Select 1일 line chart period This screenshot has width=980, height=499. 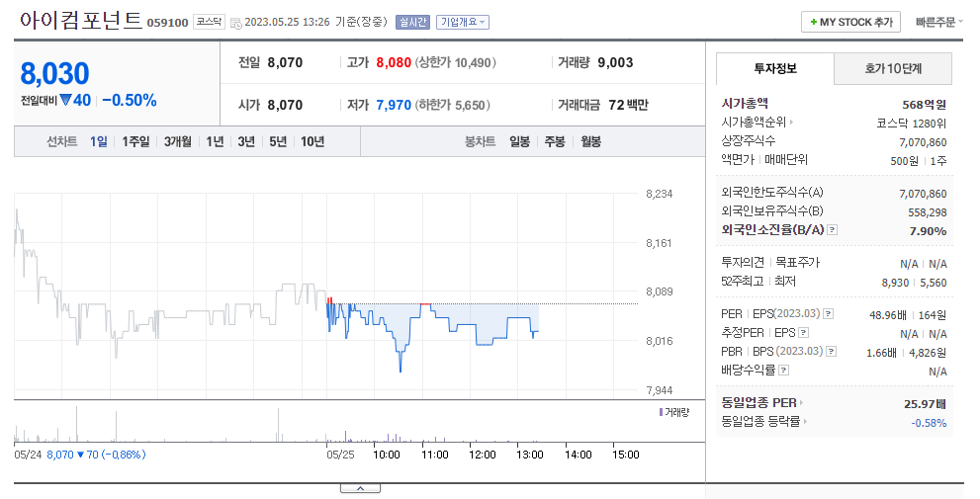(99, 141)
